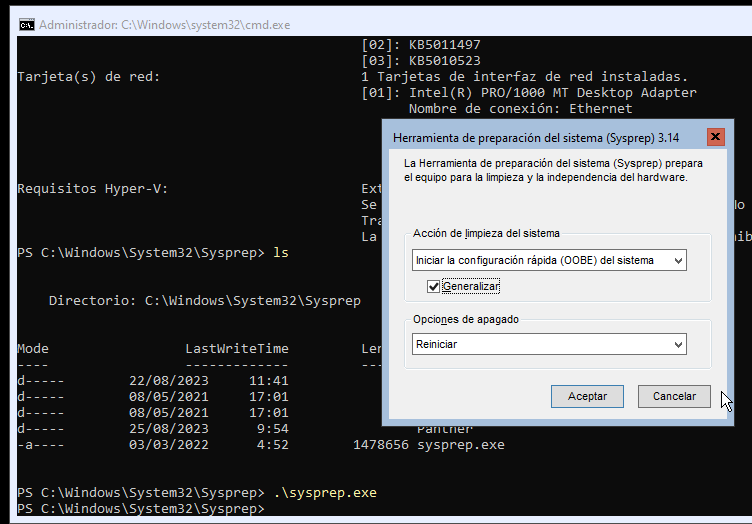Click the empty PowerShell prompt on the last line
The width and height of the screenshot is (752, 524).
click(x=140, y=509)
